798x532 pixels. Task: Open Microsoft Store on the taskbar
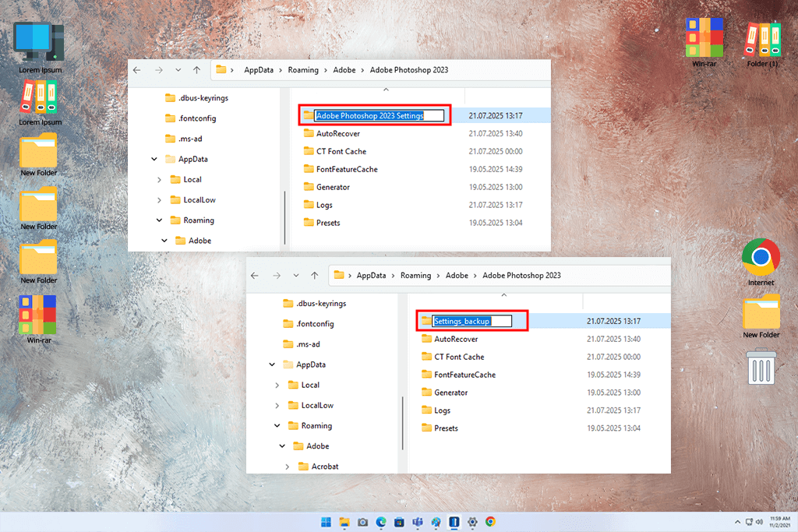click(x=400, y=522)
